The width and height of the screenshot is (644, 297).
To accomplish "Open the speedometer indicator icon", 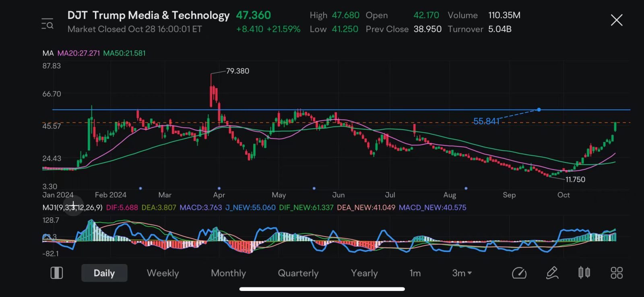I will (519, 273).
